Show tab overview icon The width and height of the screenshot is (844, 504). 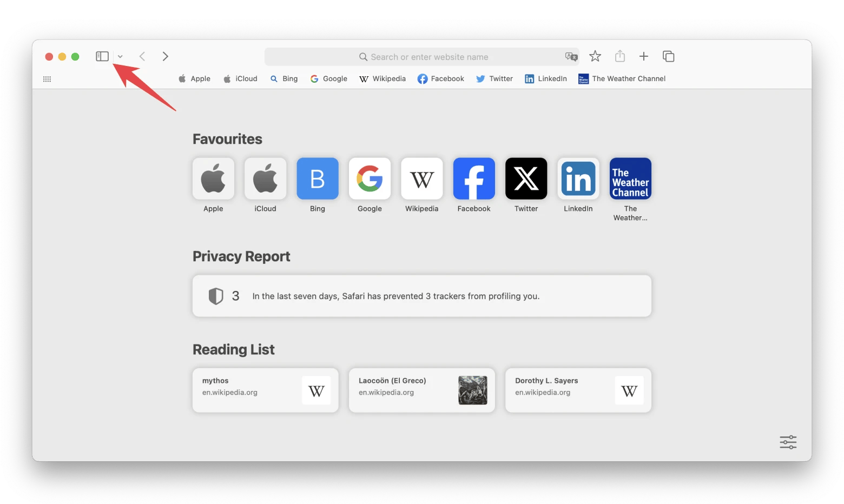[669, 56]
